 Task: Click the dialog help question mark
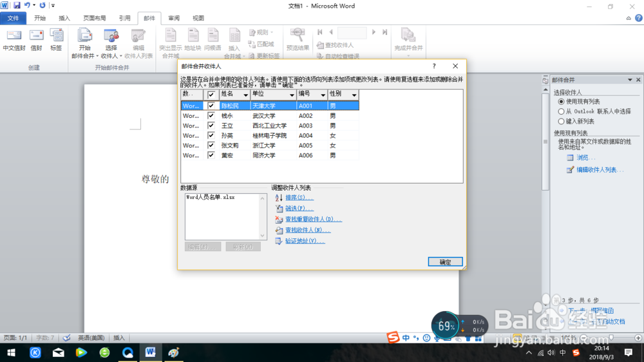(434, 66)
